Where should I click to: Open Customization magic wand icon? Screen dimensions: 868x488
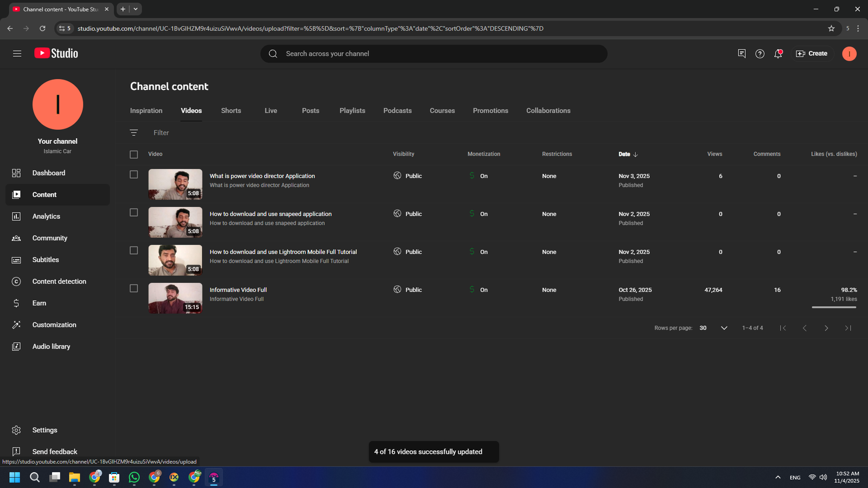point(16,325)
